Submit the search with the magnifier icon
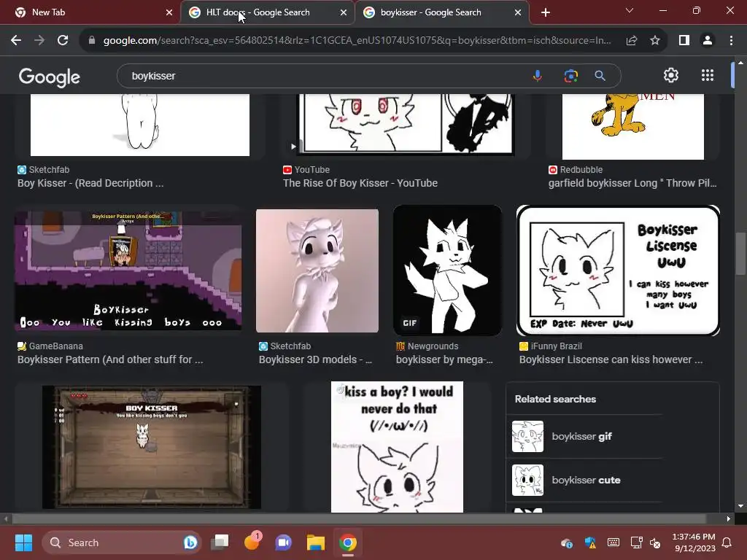 click(x=600, y=76)
